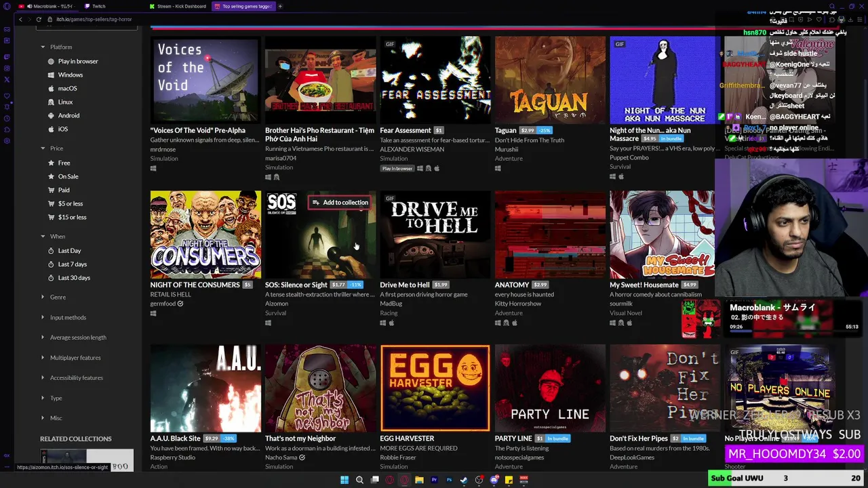868x488 pixels.
Task: Switch to Stream - Kick Dashboard tab
Action: [178, 6]
